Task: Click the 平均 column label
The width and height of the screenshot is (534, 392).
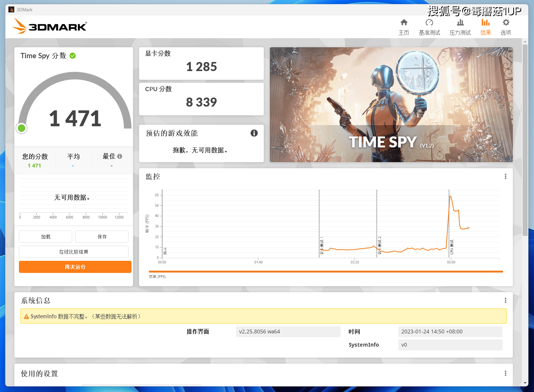Action: click(73, 156)
